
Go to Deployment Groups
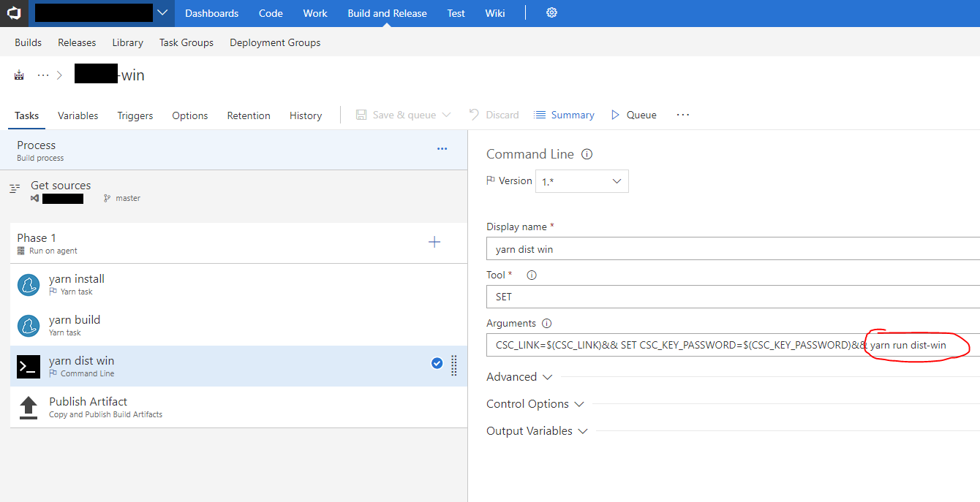(x=275, y=42)
